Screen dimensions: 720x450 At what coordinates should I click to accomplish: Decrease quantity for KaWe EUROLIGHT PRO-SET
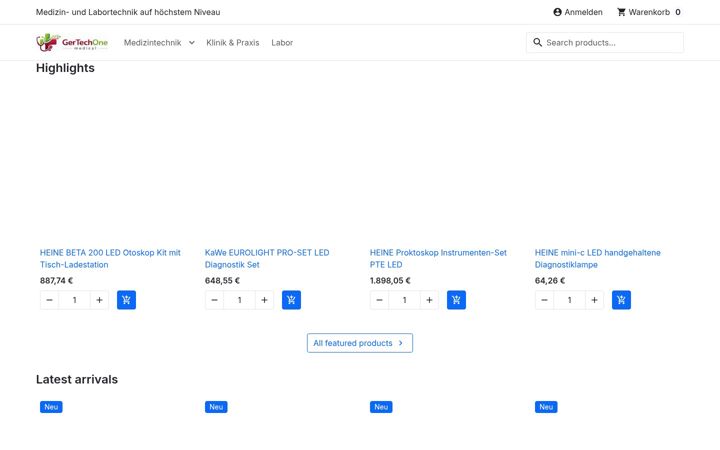tap(214, 300)
